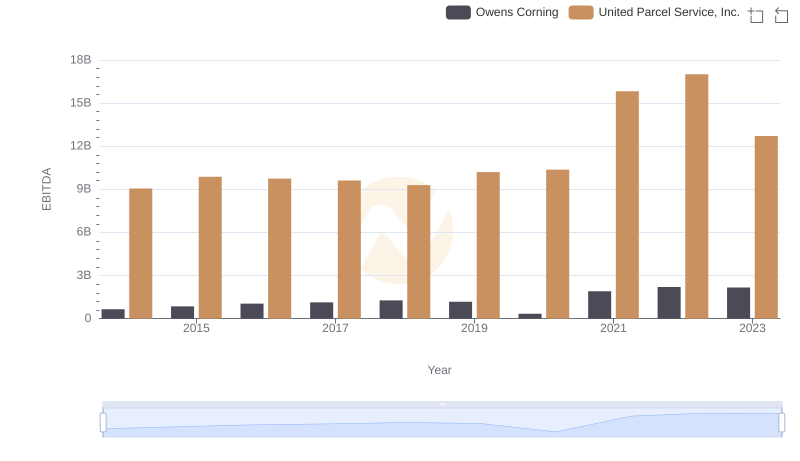Select the Owens Corning bar for 2018
800x461 pixels.
tap(391, 310)
